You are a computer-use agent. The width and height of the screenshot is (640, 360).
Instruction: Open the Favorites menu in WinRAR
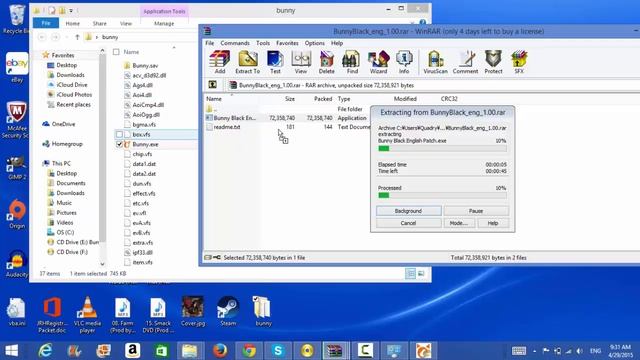pyautogui.click(x=287, y=43)
